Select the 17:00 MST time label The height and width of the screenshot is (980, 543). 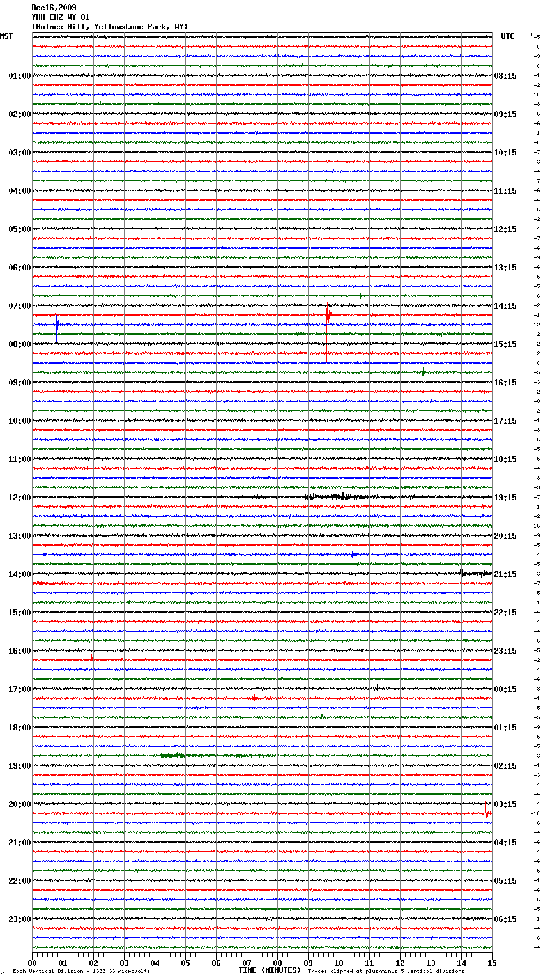20,689
